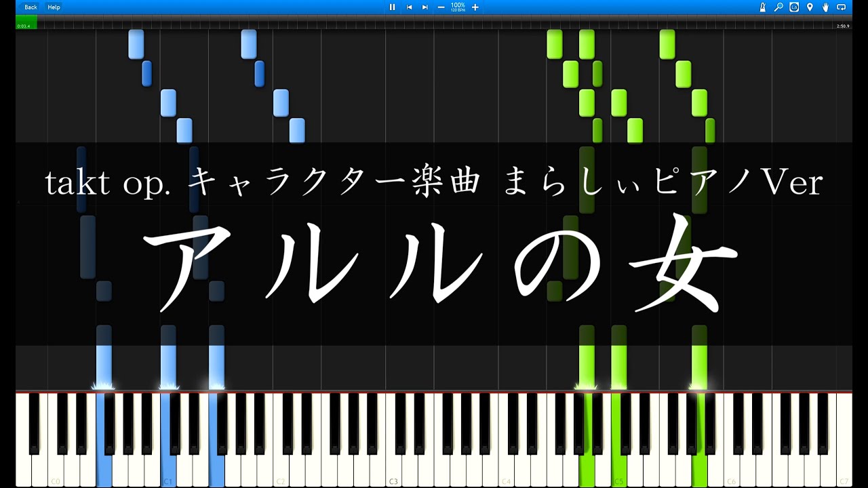
Task: Open the Help menu
Action: pyautogui.click(x=54, y=7)
